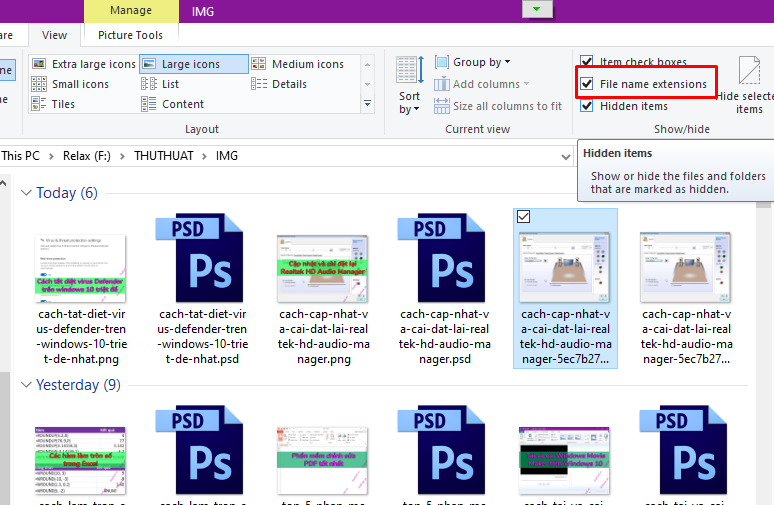774x505 pixels.
Task: Collapse the Yesterday (9) group
Action: (26, 385)
